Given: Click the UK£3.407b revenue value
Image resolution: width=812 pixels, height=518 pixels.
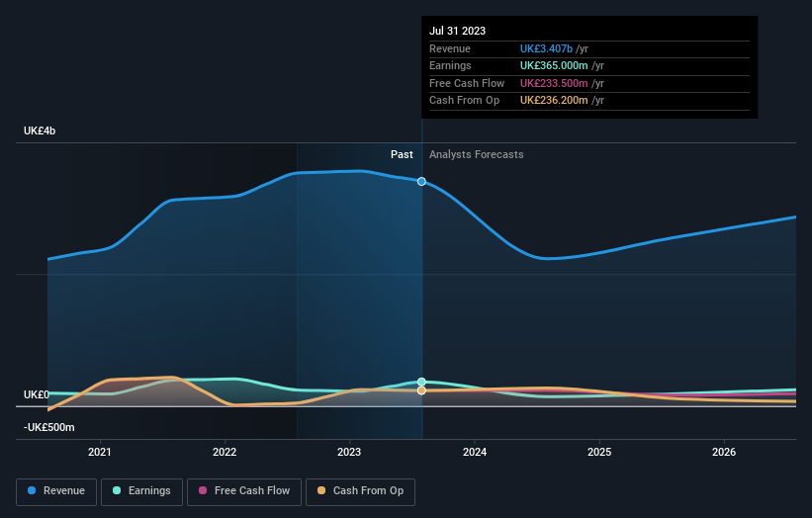Looking at the screenshot, I should (546, 48).
